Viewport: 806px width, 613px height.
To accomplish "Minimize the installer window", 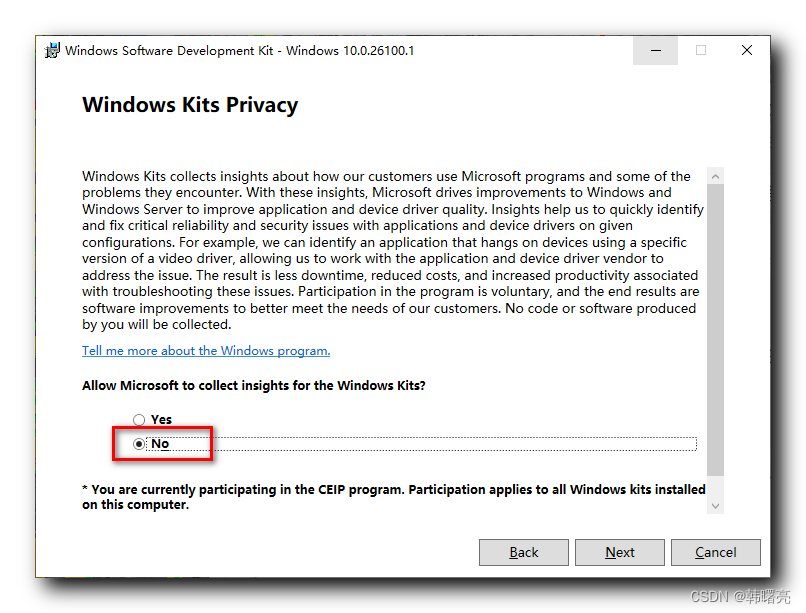I will (x=655, y=50).
